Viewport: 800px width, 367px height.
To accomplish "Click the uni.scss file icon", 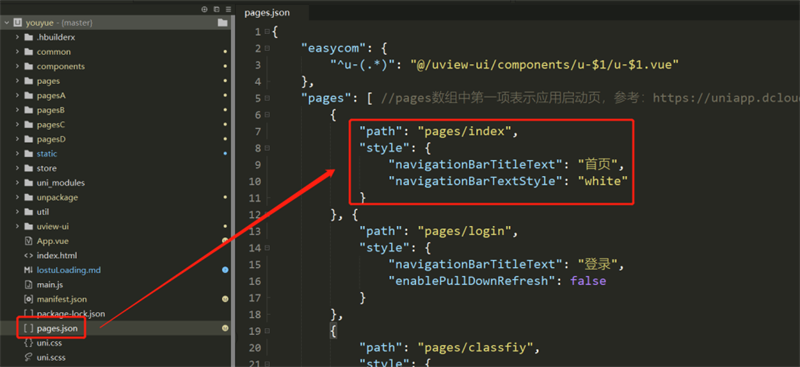I will pos(29,357).
